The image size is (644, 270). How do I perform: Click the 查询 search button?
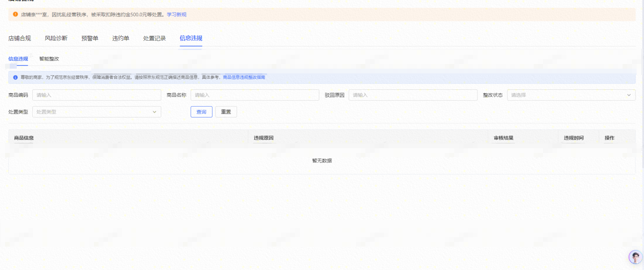(202, 112)
